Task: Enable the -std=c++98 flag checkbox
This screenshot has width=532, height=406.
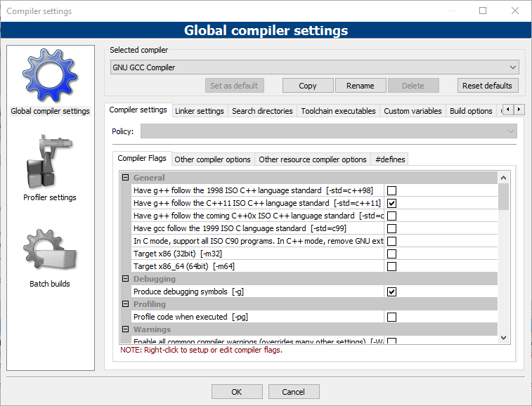Action: point(391,190)
